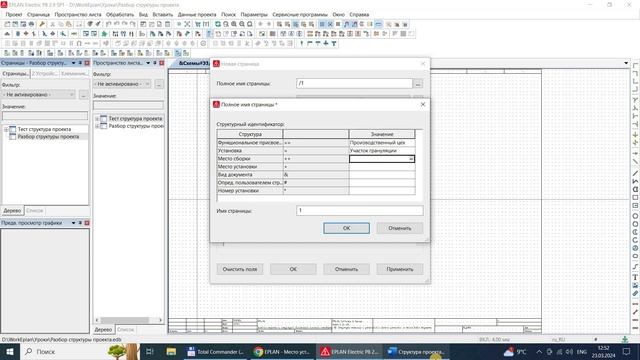
Task: Click the Имя страницы input field
Action: click(x=360, y=211)
